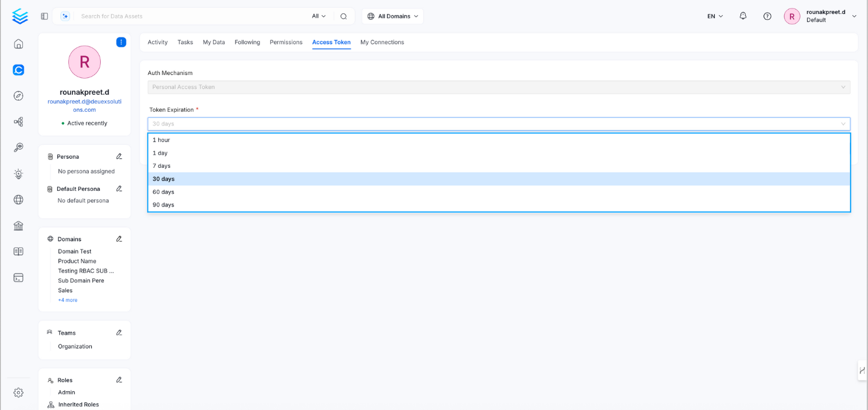Open the Sub Domain Pere domain
Image resolution: width=868 pixels, height=410 pixels.
(x=81, y=281)
